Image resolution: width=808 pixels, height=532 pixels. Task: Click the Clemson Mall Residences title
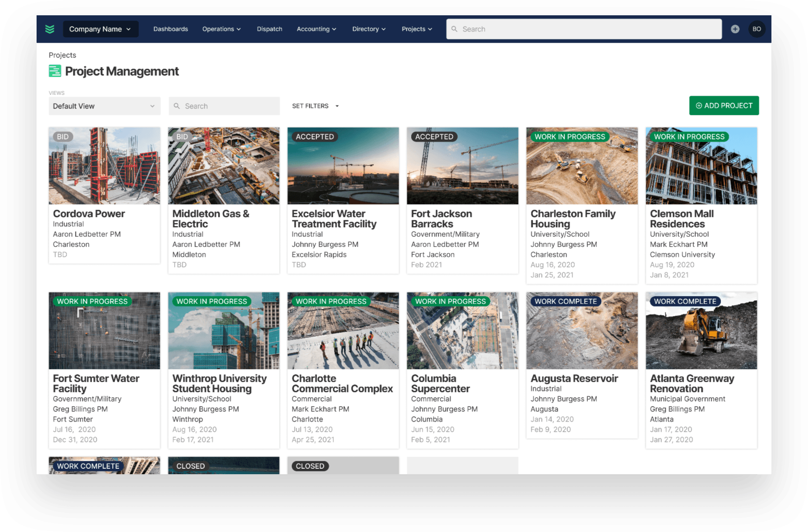(x=682, y=219)
